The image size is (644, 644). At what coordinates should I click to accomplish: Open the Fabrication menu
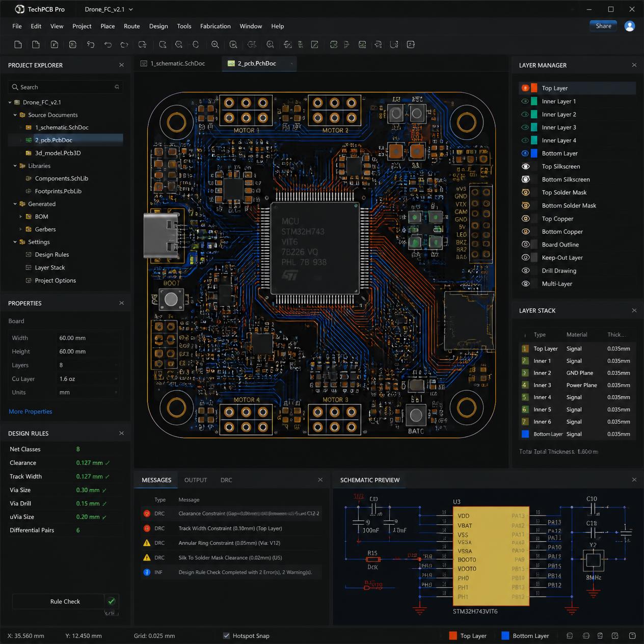tap(215, 26)
